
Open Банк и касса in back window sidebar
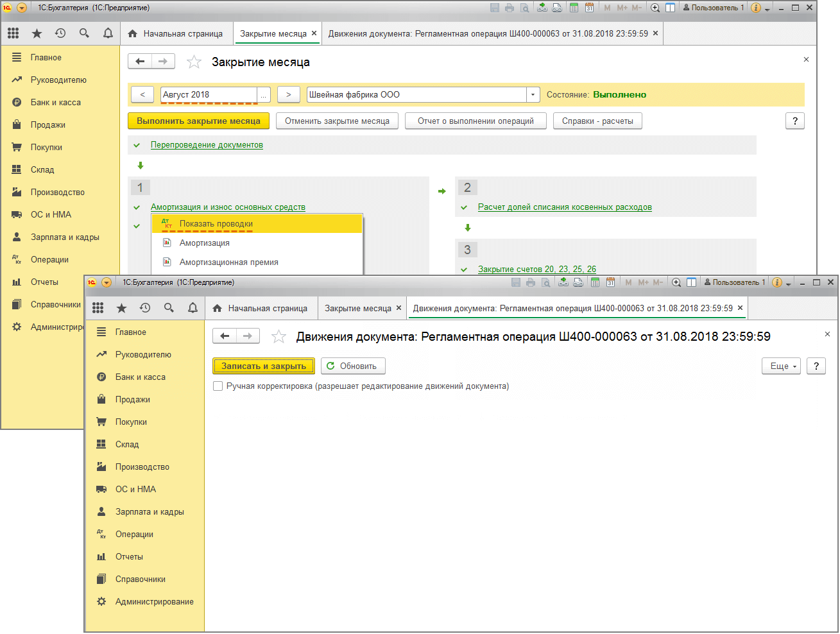(56, 103)
